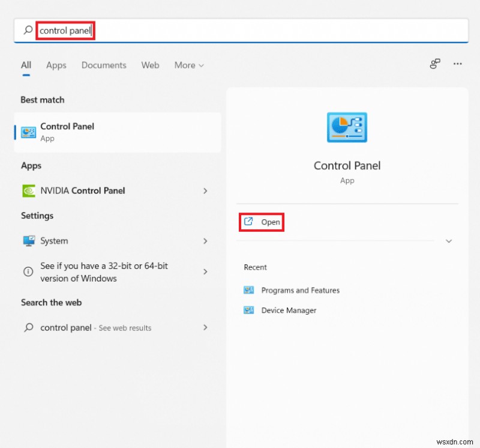Switch to the Documents tab

click(104, 65)
